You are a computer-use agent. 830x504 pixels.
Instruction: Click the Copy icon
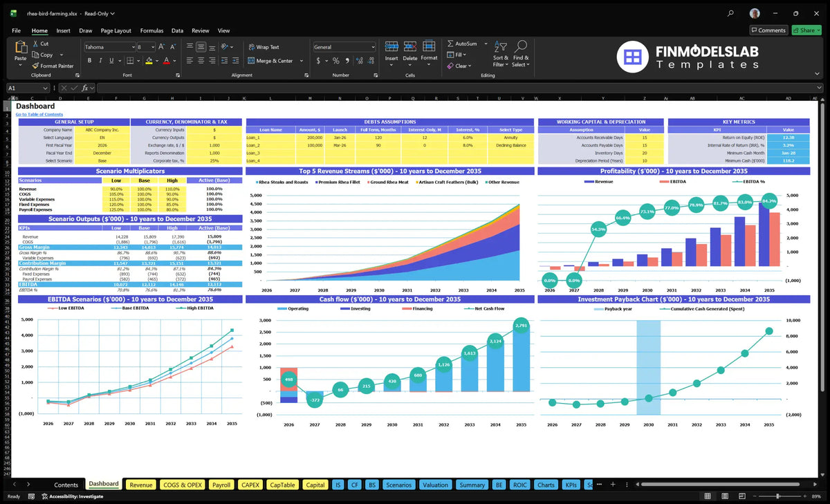pyautogui.click(x=35, y=55)
